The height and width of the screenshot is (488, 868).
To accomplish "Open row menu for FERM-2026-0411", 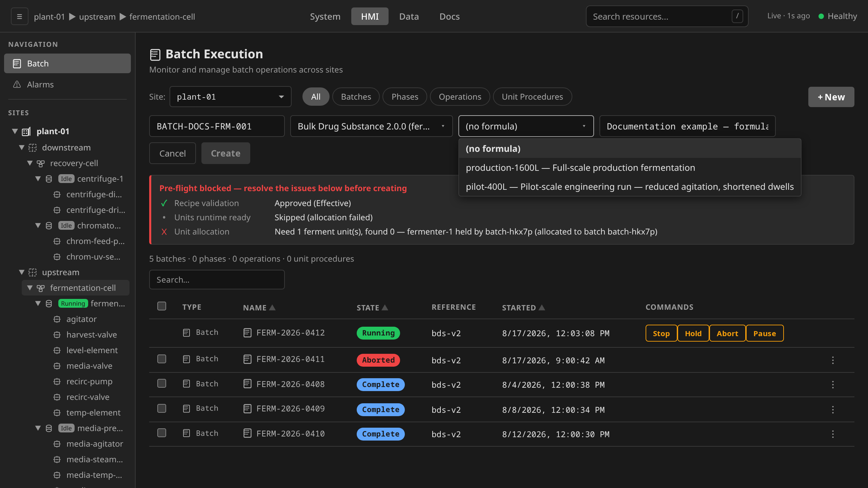I will (x=833, y=360).
